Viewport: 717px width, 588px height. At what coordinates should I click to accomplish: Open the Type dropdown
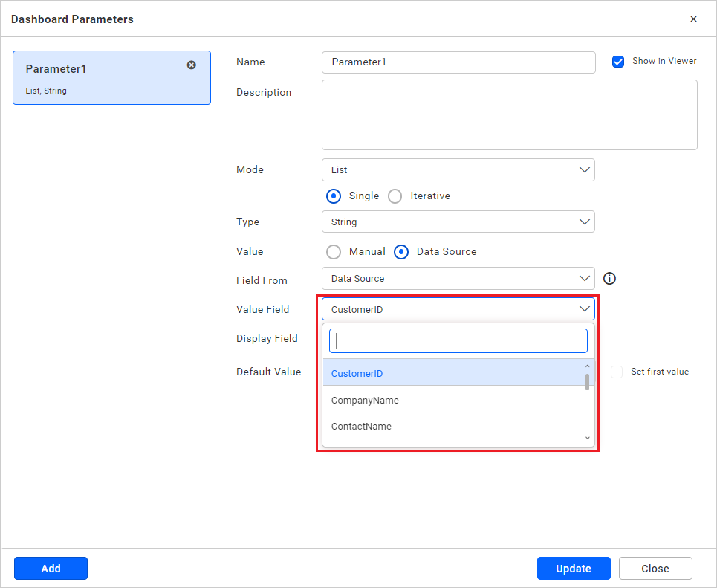pos(458,222)
